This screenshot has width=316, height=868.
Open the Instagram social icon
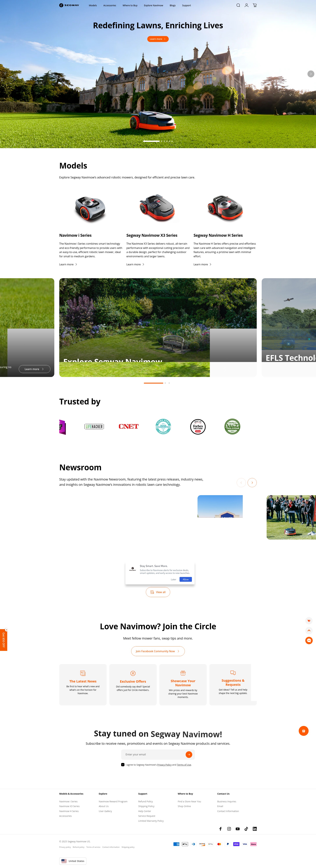[229, 829]
